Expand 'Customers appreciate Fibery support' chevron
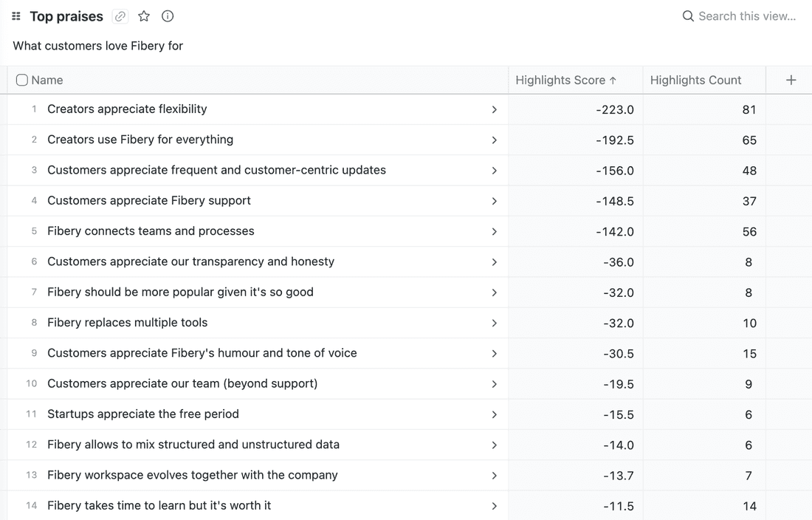This screenshot has width=812, height=520. 494,201
